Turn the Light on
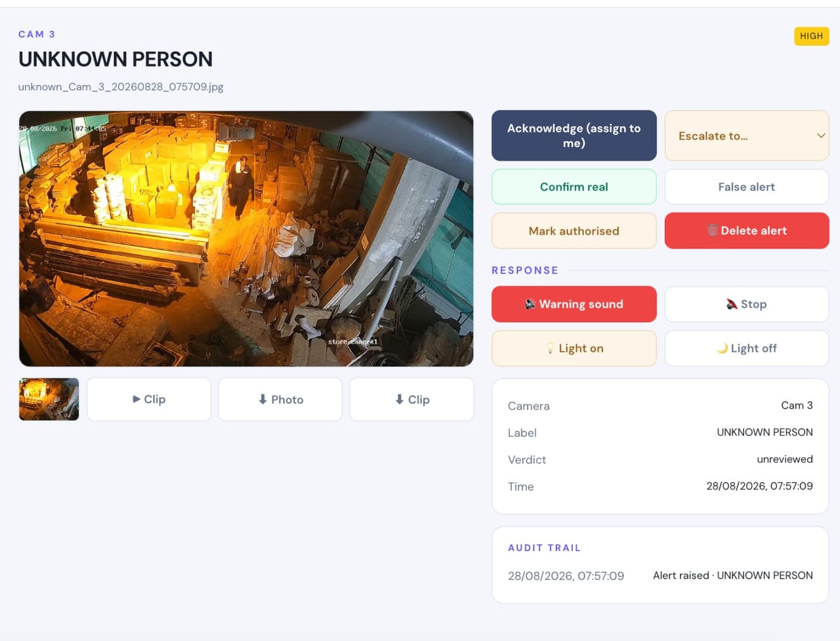 [x=574, y=348]
